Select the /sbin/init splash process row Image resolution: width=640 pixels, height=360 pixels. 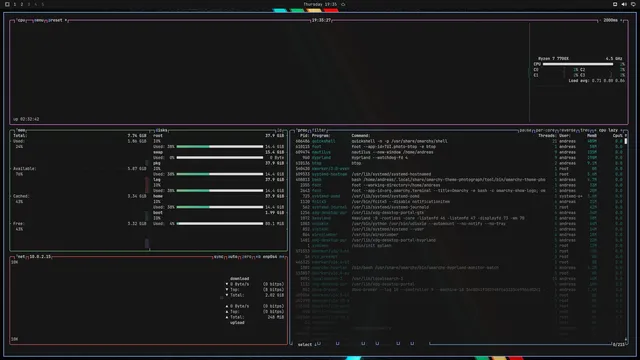[459, 246]
